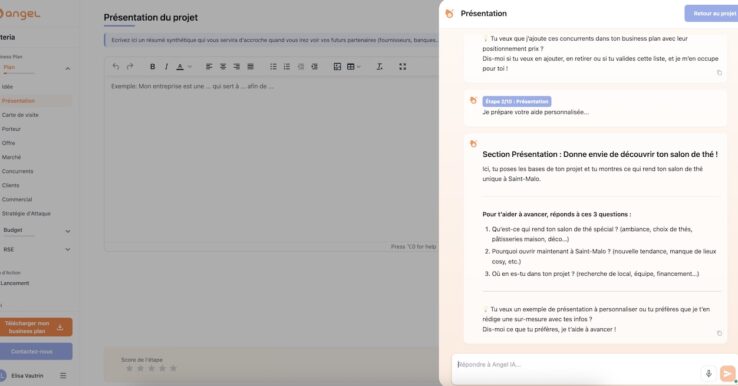The width and height of the screenshot is (738, 386).
Task: Open the Marché section
Action: 11,157
